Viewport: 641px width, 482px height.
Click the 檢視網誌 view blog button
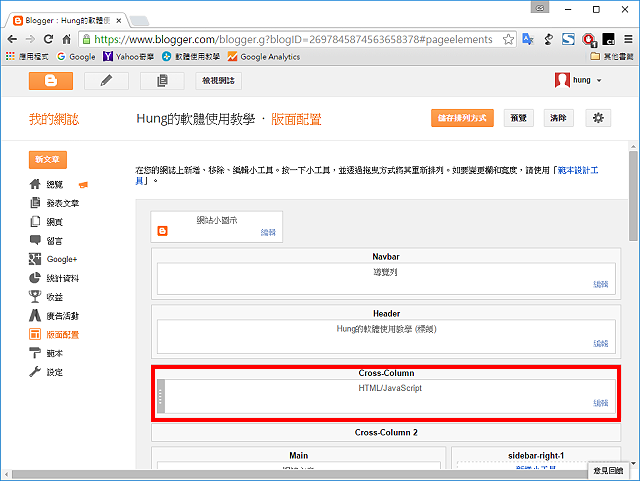218,81
